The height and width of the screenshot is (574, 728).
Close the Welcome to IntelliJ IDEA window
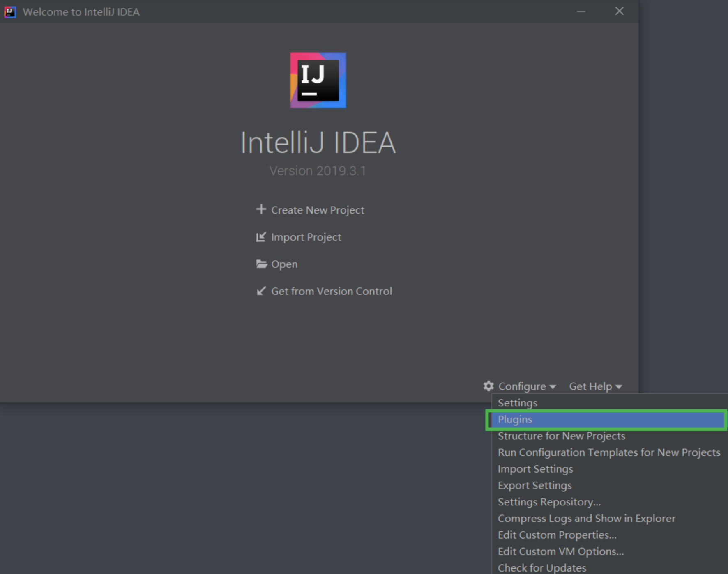coord(620,11)
